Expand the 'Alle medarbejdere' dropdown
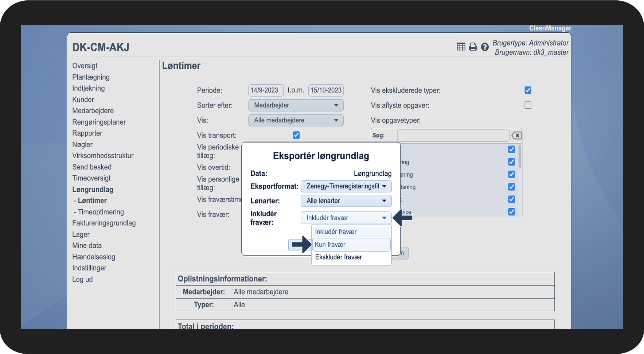The width and height of the screenshot is (644, 354). [x=296, y=120]
